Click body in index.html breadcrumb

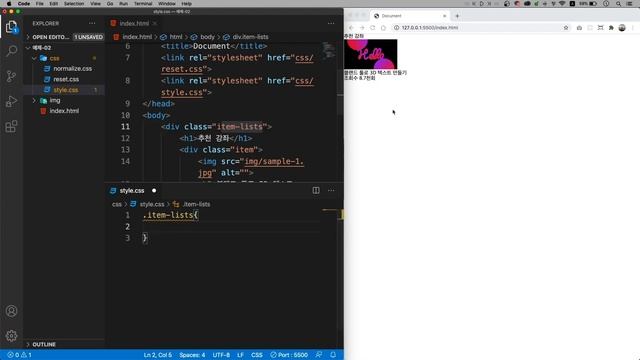pyautogui.click(x=207, y=37)
